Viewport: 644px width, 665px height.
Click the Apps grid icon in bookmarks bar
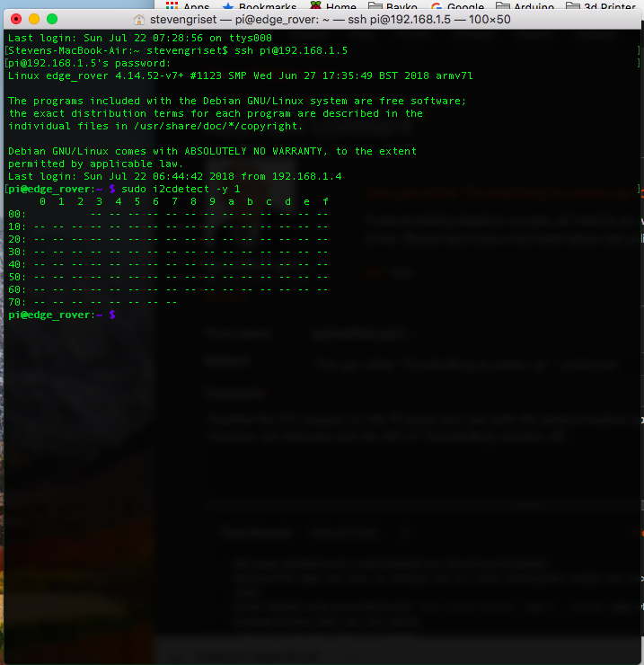click(x=172, y=7)
